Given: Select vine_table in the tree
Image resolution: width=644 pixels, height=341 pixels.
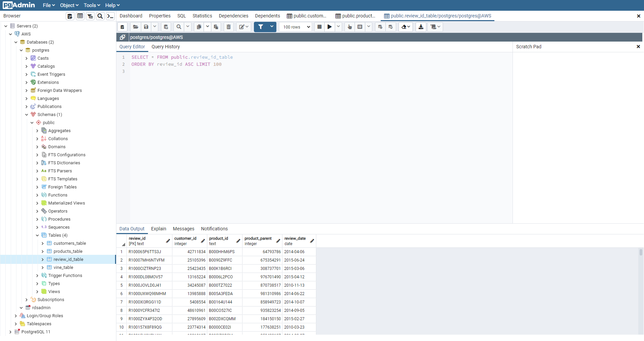Looking at the screenshot, I should coord(63,268).
